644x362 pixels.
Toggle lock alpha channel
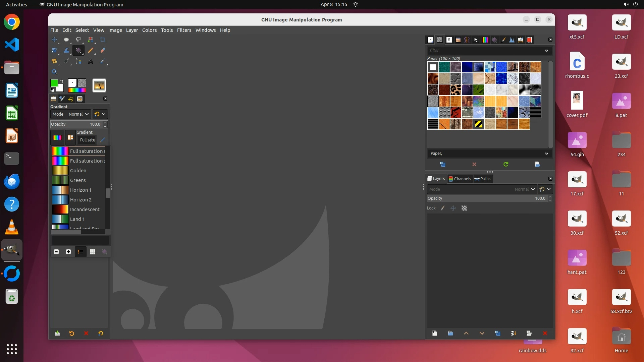(464, 208)
